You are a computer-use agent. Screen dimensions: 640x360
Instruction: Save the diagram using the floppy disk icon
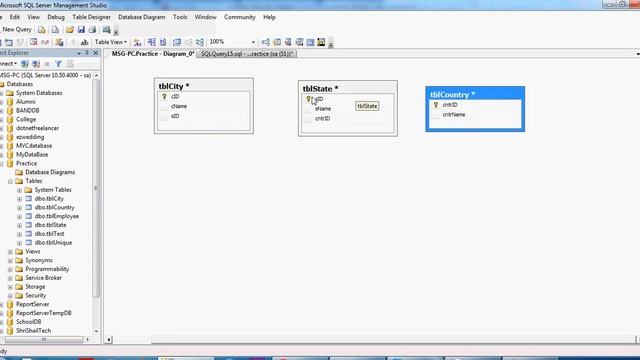point(81,29)
